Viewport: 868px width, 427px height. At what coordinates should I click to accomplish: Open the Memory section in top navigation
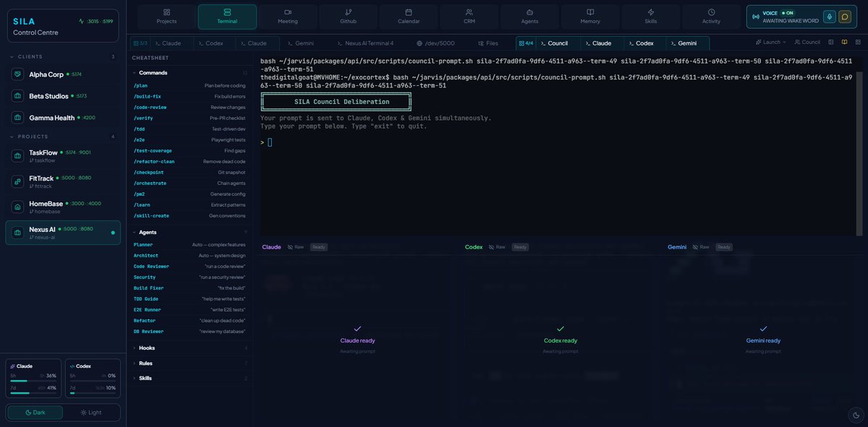click(590, 17)
